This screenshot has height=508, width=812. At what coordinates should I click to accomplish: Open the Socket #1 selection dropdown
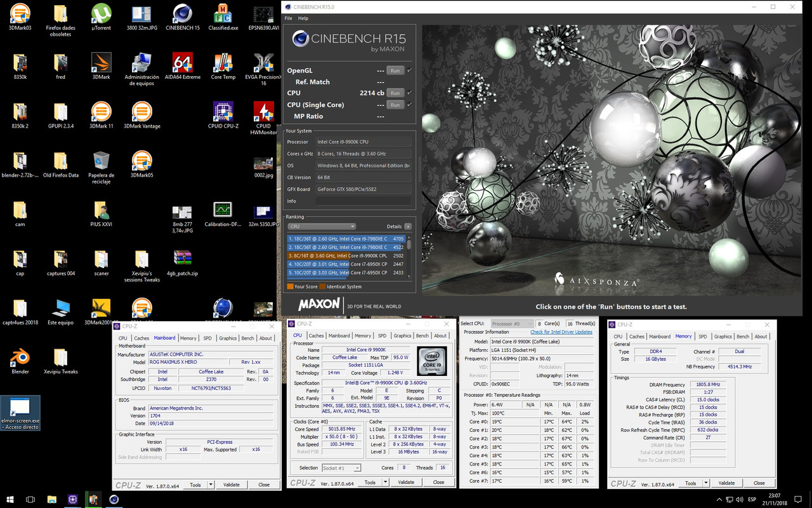[x=341, y=468]
